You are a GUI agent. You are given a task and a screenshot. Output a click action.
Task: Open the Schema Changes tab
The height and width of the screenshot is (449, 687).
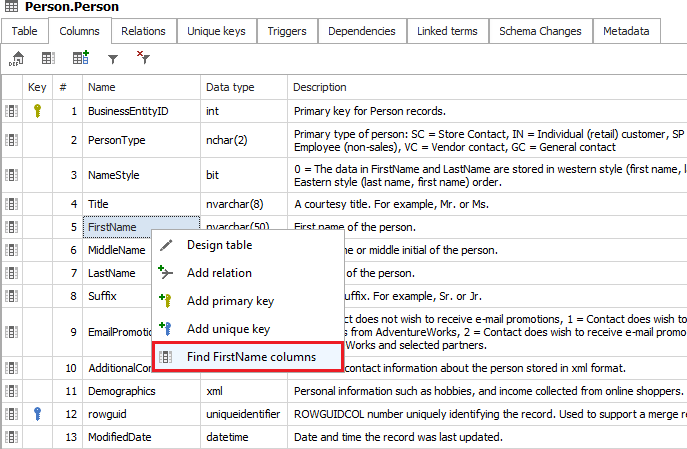click(x=539, y=31)
